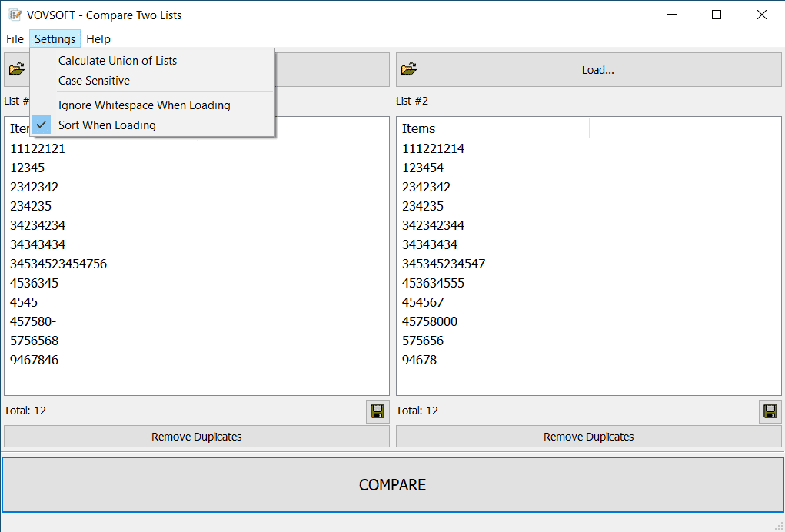This screenshot has width=785, height=532.
Task: Click the value 457580- in List #1
Action: coord(33,321)
